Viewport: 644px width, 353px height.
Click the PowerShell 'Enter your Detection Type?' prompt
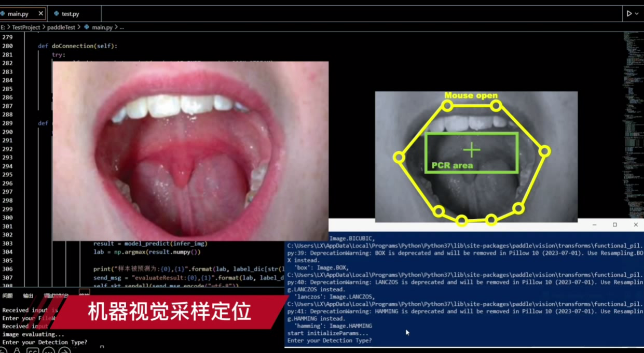coord(330,341)
